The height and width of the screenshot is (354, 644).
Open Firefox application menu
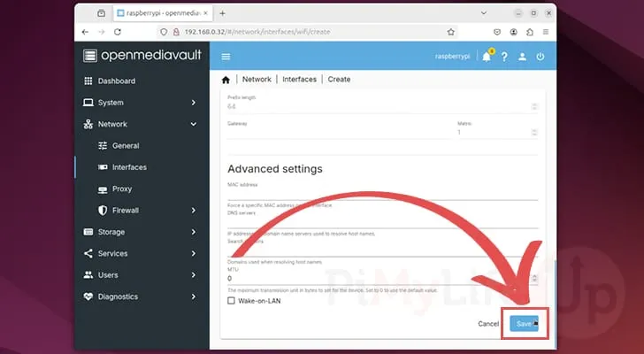click(546, 32)
